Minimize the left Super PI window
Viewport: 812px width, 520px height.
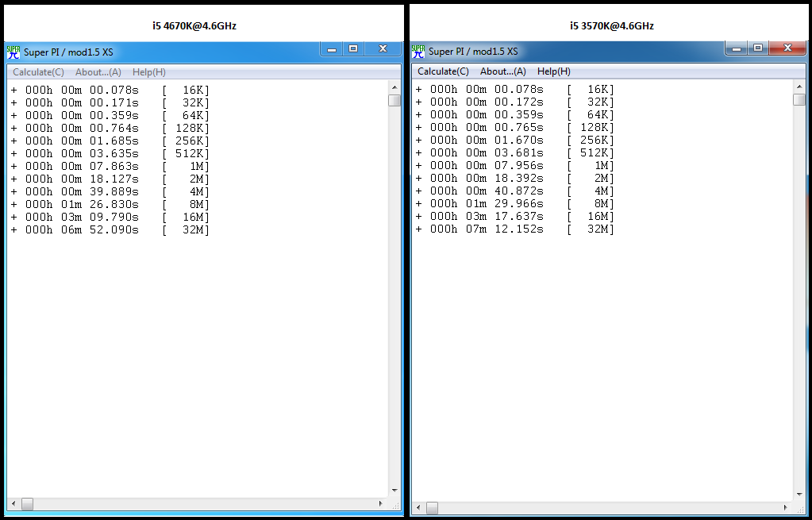(332, 49)
